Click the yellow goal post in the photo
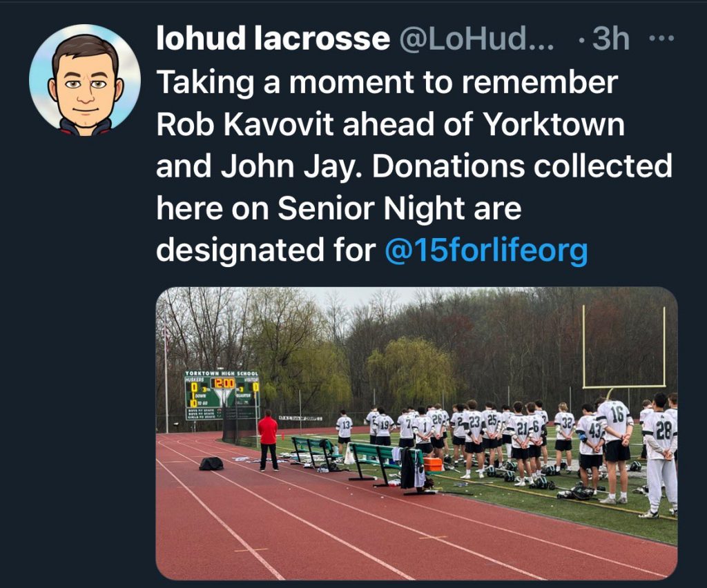This screenshot has height=588, width=707. point(623,347)
